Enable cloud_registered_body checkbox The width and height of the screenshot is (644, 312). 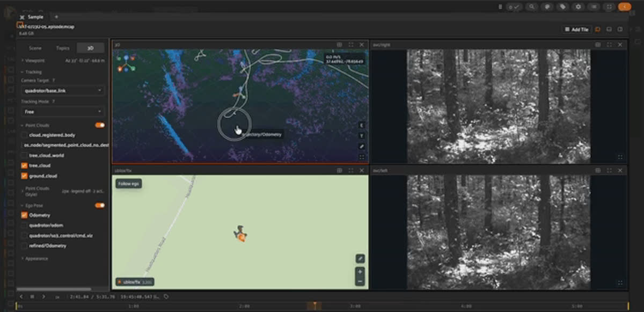click(x=24, y=135)
